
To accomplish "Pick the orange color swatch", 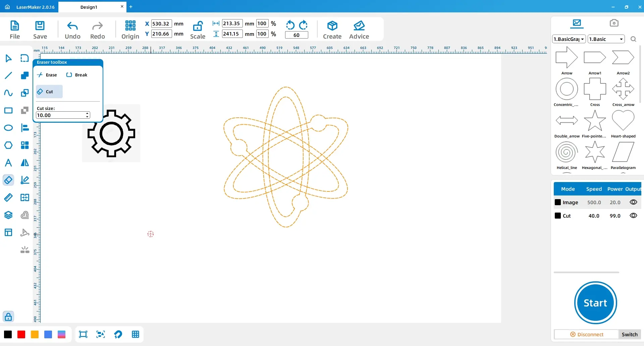I will tap(35, 334).
